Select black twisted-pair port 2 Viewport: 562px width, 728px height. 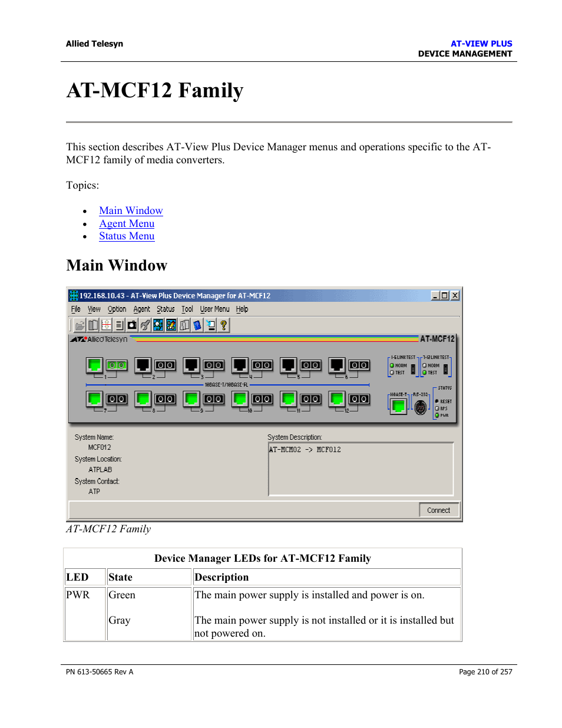(143, 365)
